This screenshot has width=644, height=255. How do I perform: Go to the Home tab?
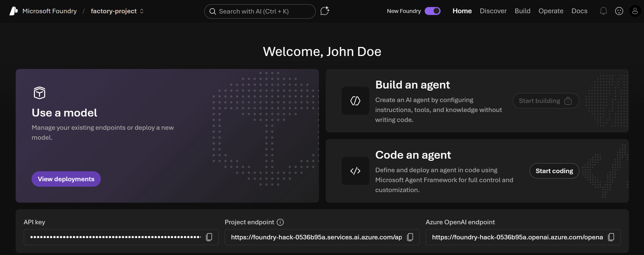[x=462, y=11]
